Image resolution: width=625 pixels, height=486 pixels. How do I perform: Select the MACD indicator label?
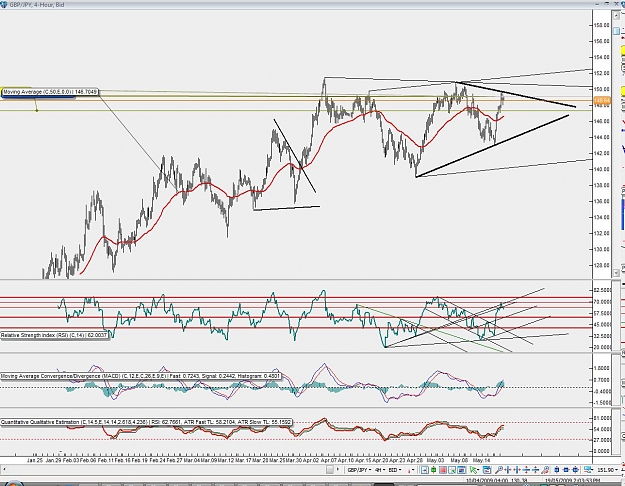(x=141, y=376)
